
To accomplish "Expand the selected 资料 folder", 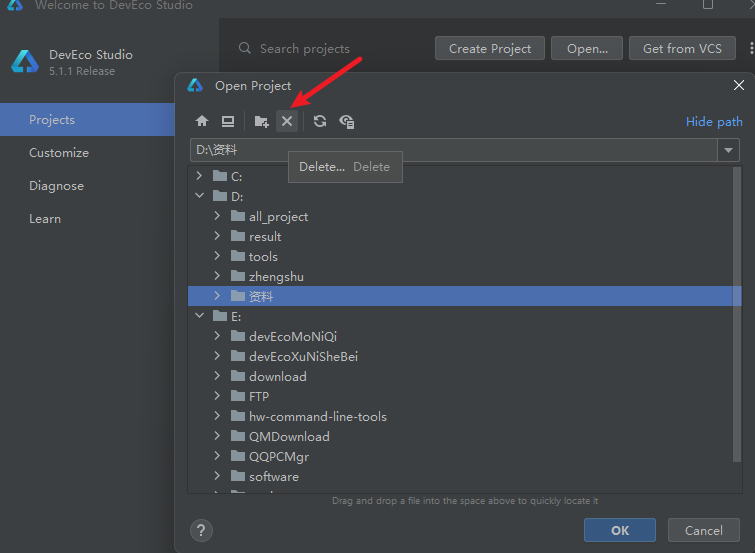I will pyautogui.click(x=217, y=296).
